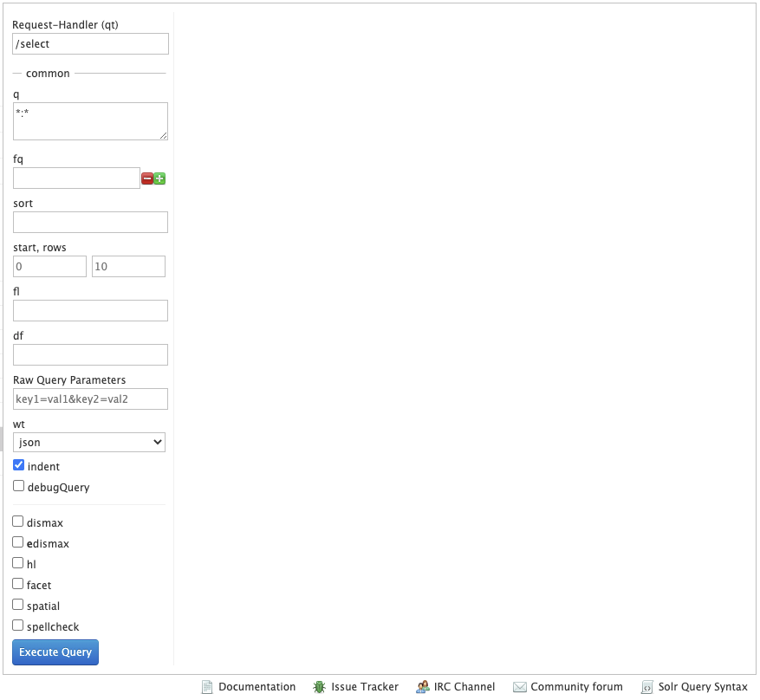Click the 'start, rows' label
The image size is (760, 700).
coord(40,248)
